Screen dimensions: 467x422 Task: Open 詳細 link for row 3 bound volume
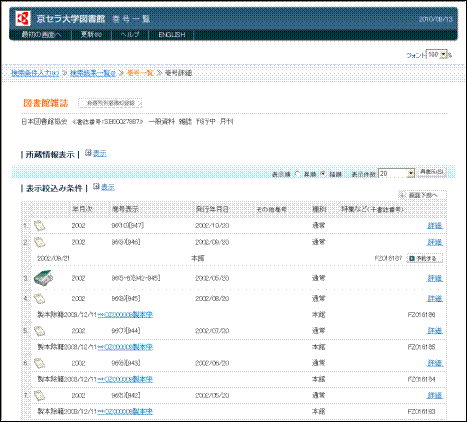[435, 278]
